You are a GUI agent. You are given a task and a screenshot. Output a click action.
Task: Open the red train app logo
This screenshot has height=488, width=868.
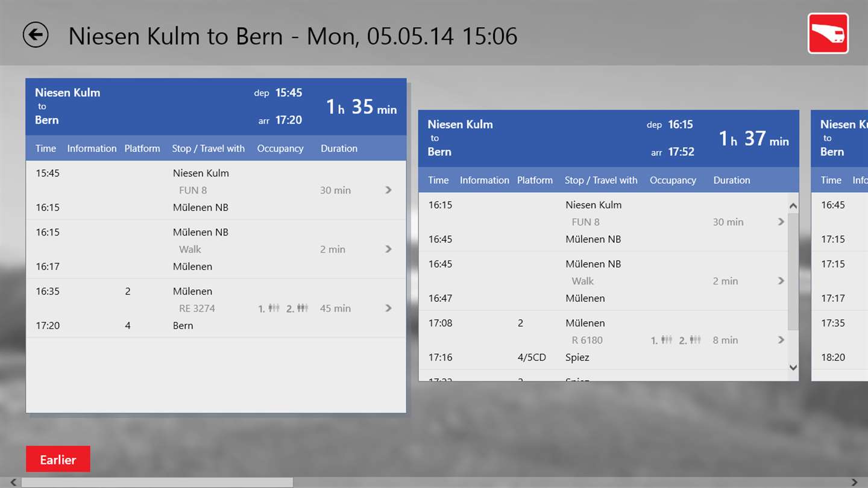[828, 34]
